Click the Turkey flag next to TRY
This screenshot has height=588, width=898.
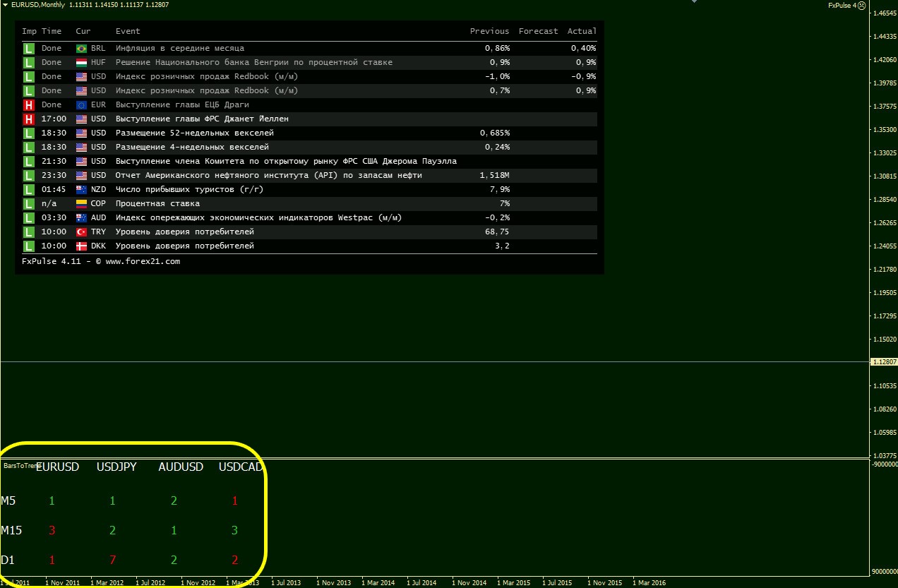pos(81,232)
